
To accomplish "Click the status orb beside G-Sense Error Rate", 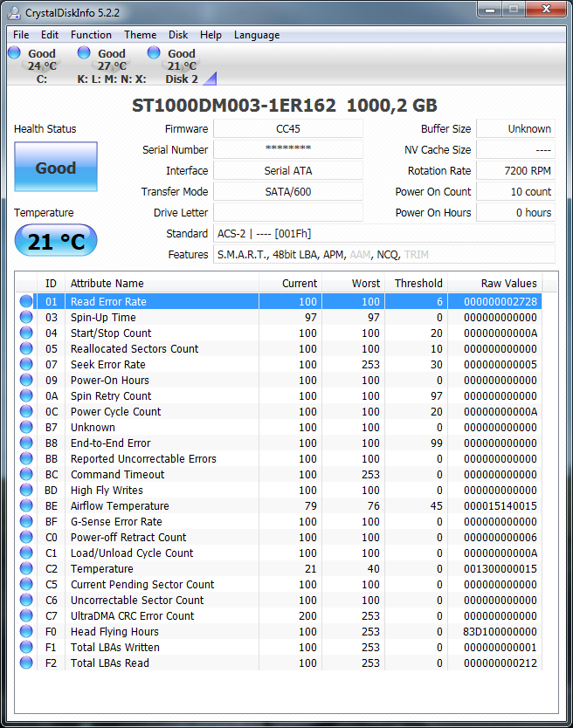I will tap(26, 522).
